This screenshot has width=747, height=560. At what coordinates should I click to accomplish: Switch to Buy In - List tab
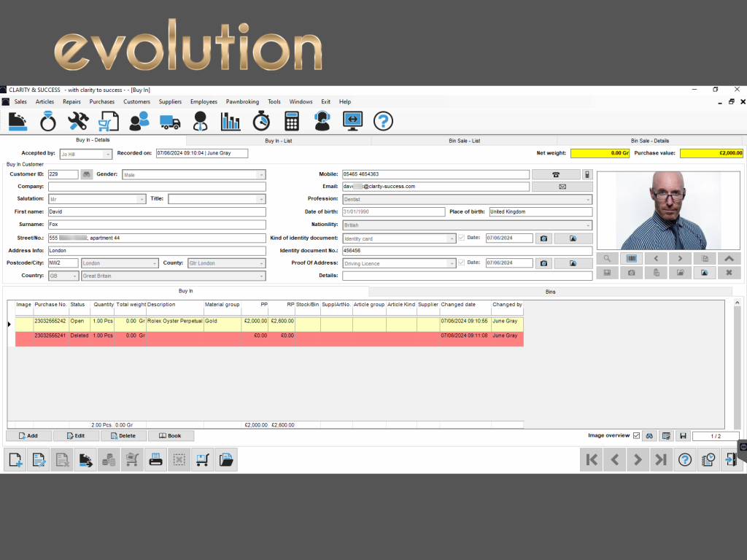point(278,141)
